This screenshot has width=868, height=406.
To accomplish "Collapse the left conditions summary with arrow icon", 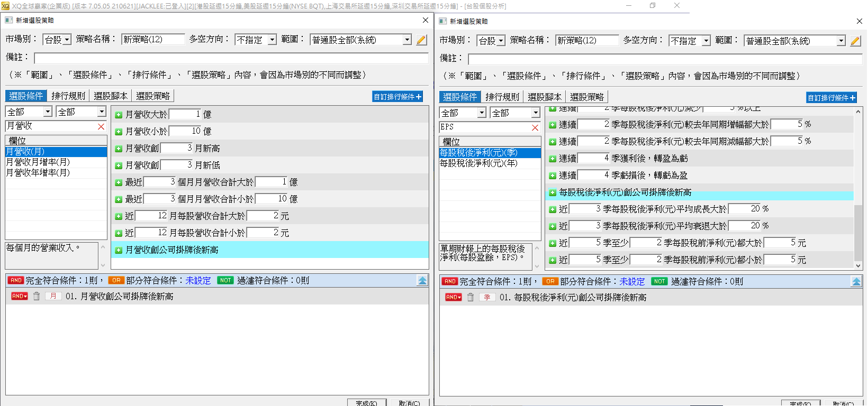I will coord(422,281).
